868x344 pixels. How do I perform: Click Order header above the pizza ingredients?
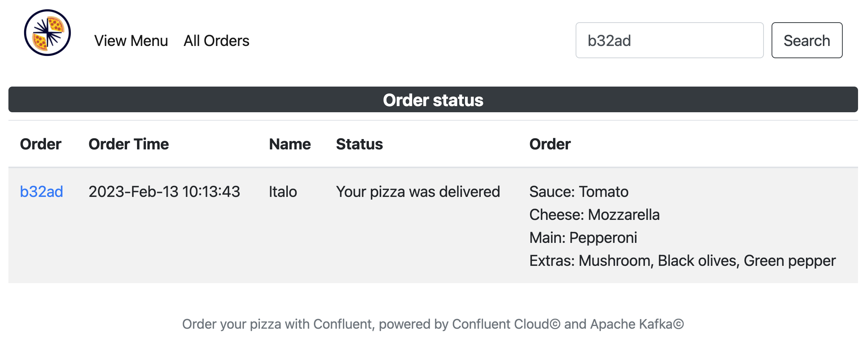point(550,144)
